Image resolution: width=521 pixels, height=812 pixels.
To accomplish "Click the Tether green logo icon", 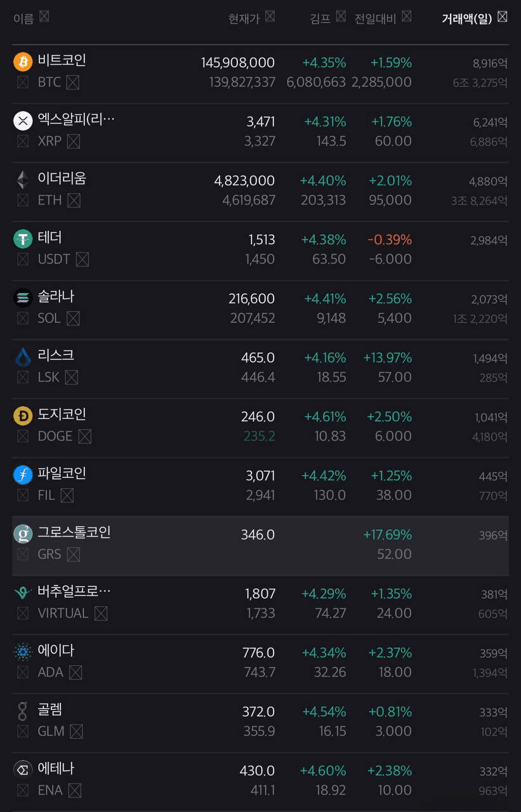I will point(23,239).
